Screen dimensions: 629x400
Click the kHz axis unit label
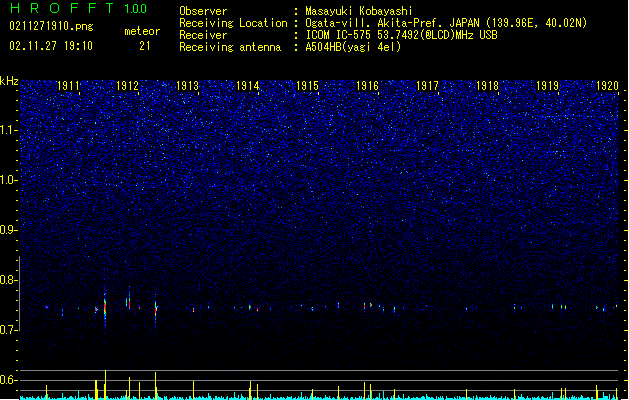[x=9, y=81]
